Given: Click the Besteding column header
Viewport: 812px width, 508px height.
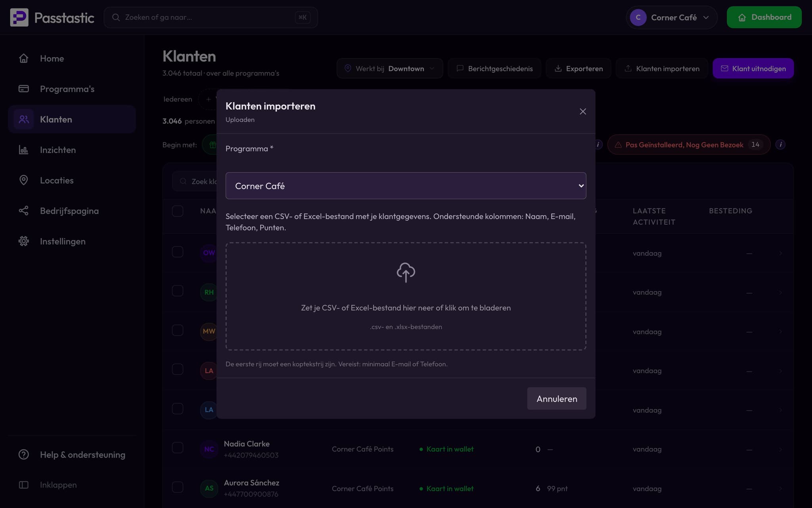Looking at the screenshot, I should (730, 211).
